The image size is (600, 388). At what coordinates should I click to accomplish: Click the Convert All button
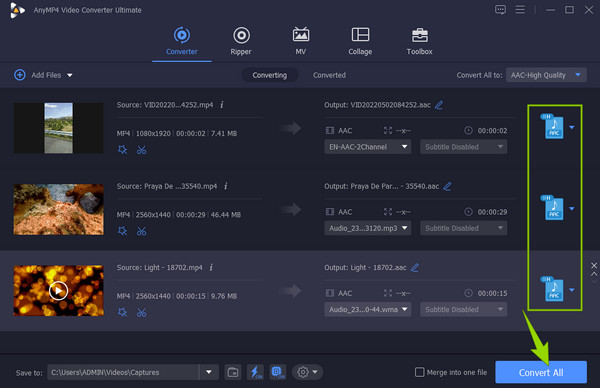pos(541,372)
